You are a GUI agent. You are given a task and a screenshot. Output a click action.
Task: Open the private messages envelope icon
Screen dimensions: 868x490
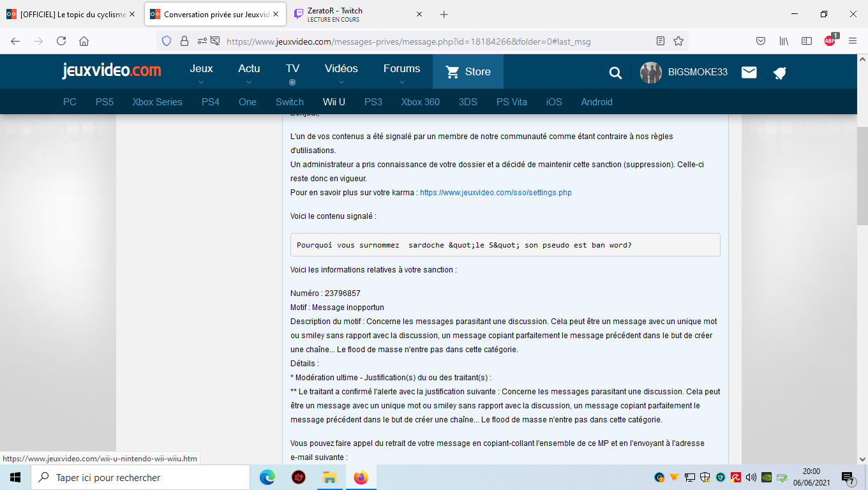pos(749,72)
